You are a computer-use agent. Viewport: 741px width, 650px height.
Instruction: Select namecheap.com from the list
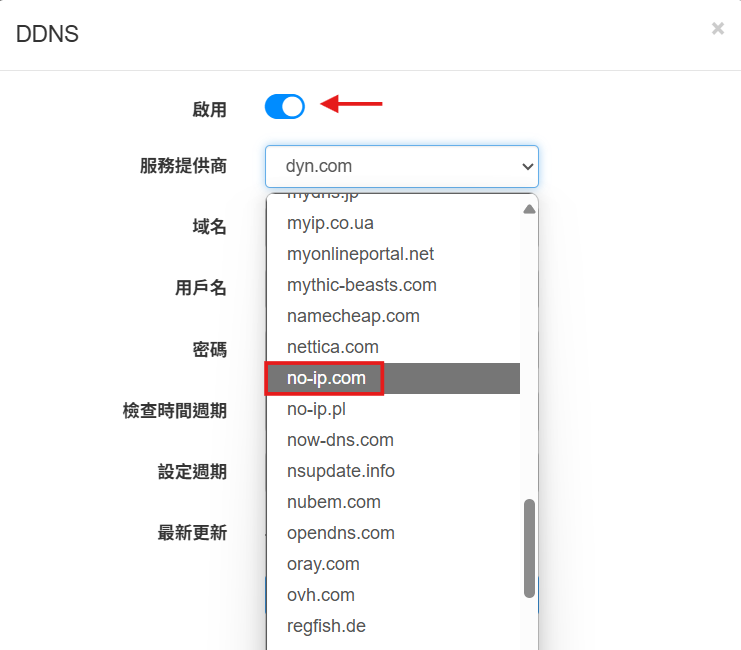point(394,316)
